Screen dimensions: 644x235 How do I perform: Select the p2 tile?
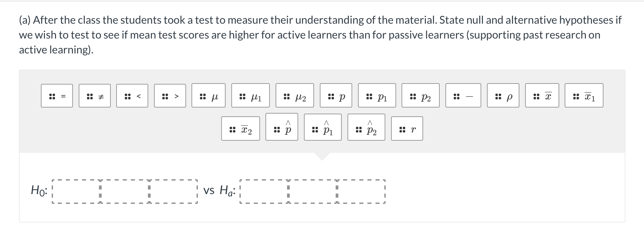tap(420, 96)
